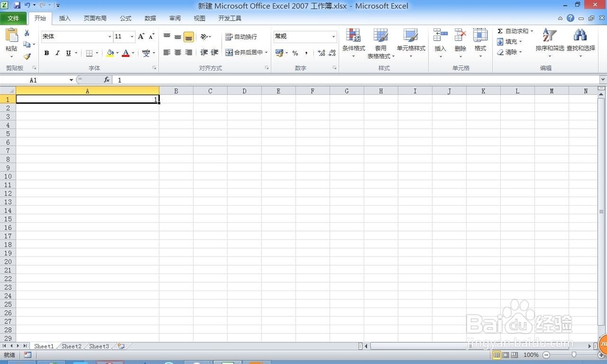This screenshot has height=364, width=607.
Task: Toggle center text horizontally
Action: click(178, 52)
